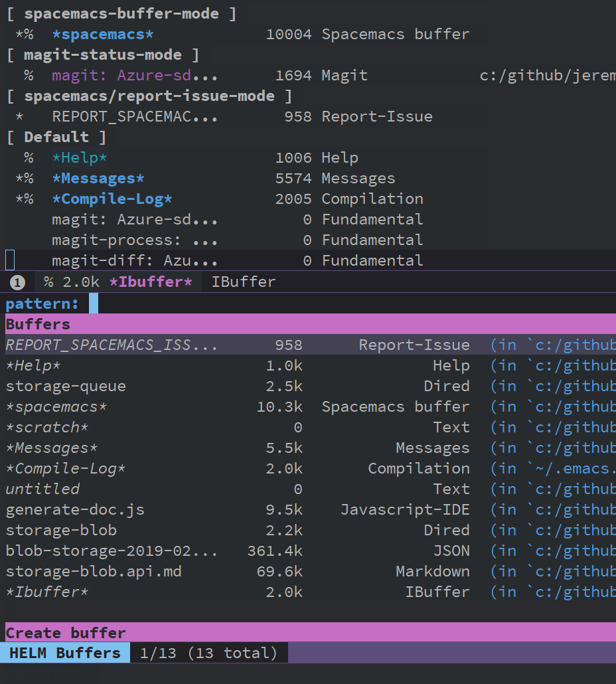
Task: Click the IBuffer mode name in modeline
Action: [243, 282]
